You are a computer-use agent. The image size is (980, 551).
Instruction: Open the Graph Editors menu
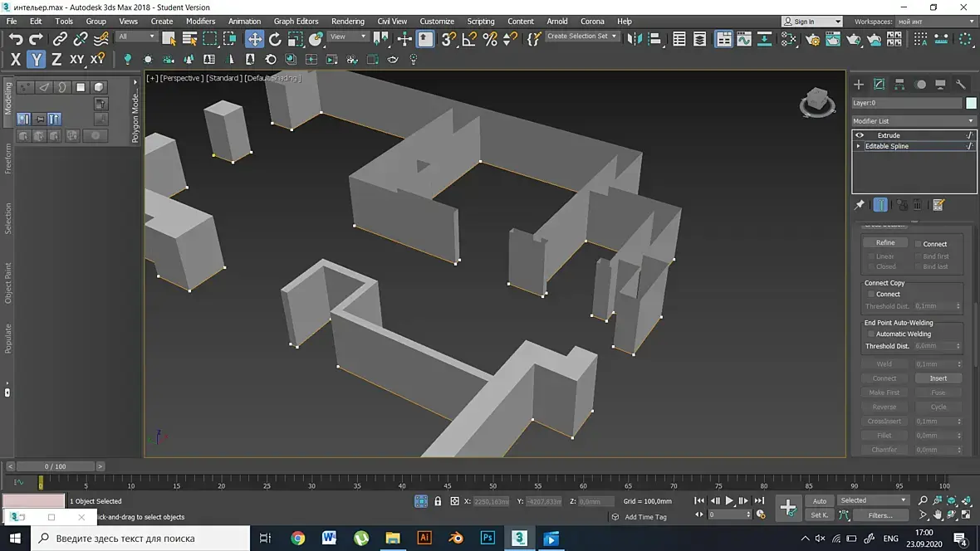click(296, 21)
